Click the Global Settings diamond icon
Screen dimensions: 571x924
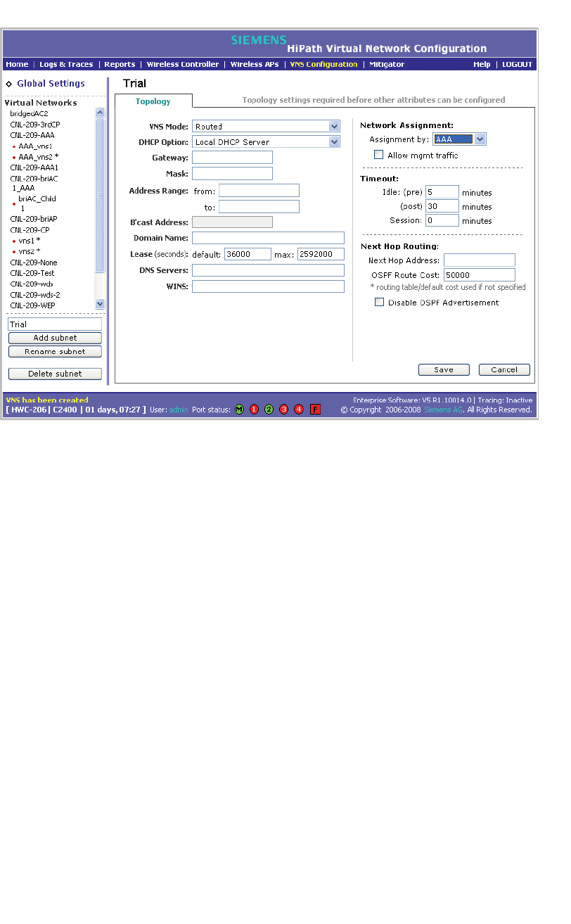[9, 84]
